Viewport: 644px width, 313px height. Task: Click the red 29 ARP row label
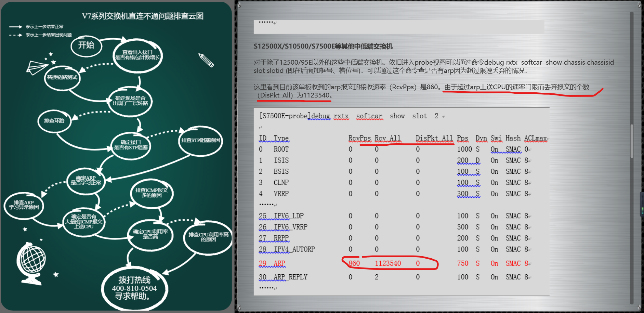272,263
